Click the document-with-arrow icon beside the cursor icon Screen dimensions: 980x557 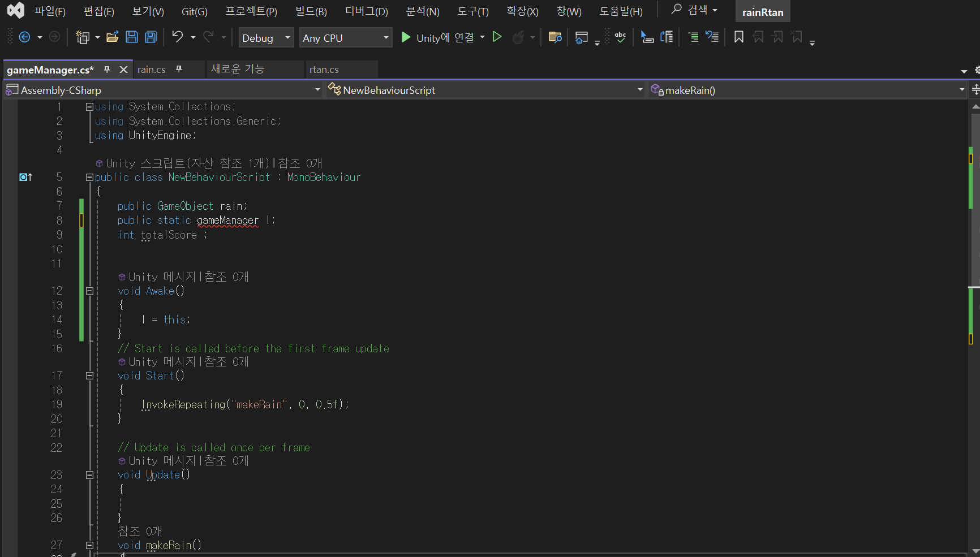667,37
